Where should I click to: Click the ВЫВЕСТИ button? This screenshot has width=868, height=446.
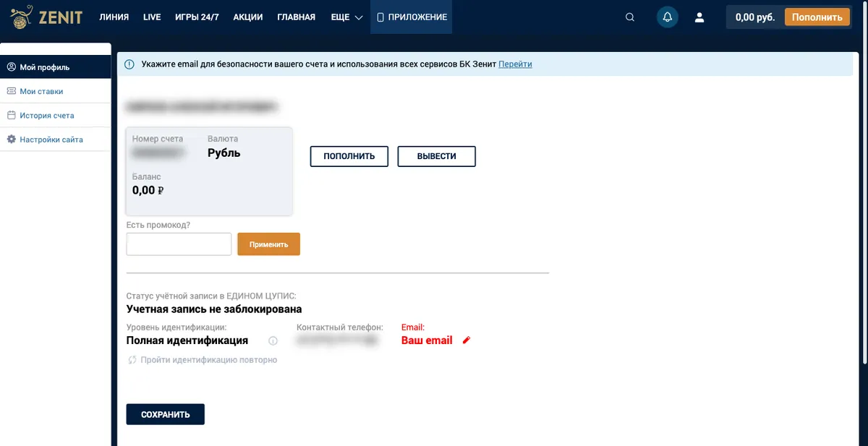pyautogui.click(x=437, y=156)
